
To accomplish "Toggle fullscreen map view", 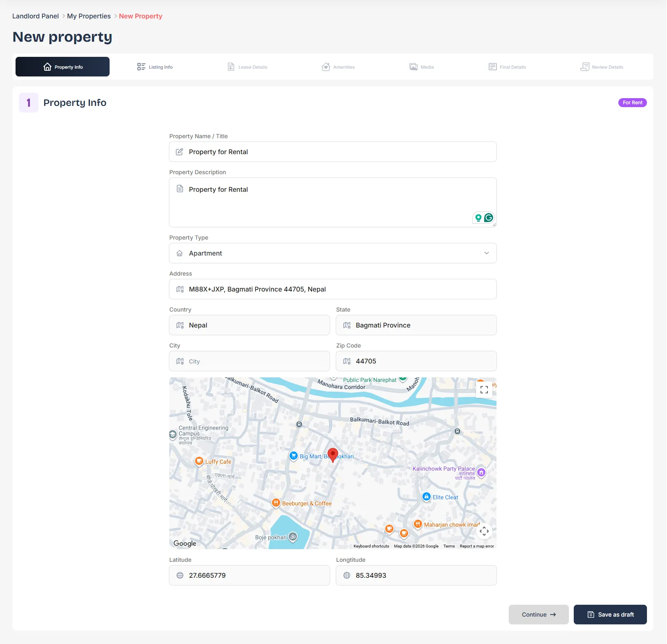I will coord(484,390).
